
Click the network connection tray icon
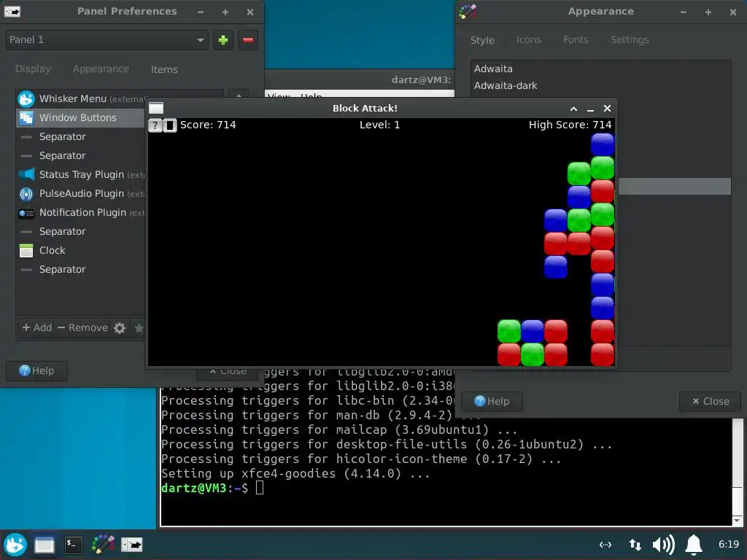605,544
